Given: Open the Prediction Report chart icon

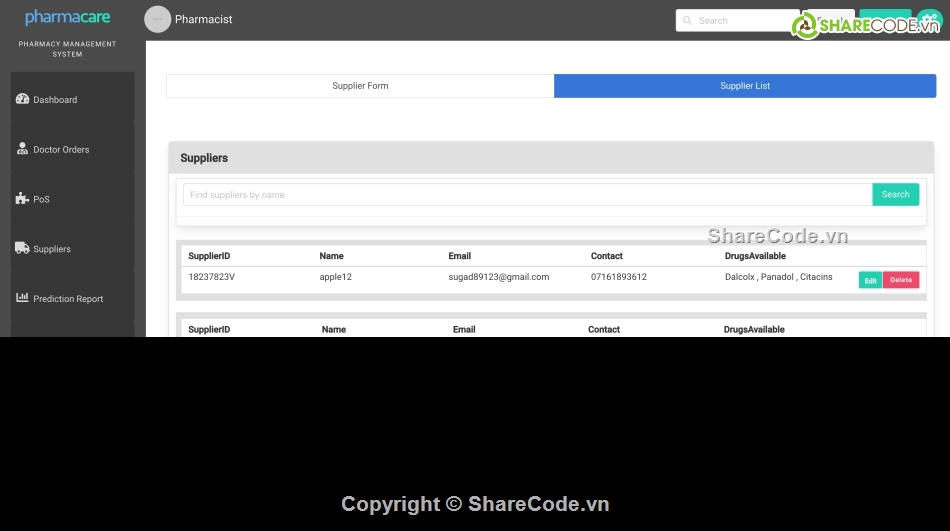Looking at the screenshot, I should pos(22,298).
